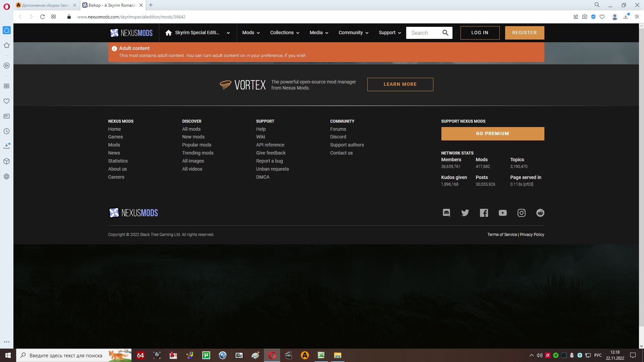Expand the Collections dropdown menu

(284, 33)
